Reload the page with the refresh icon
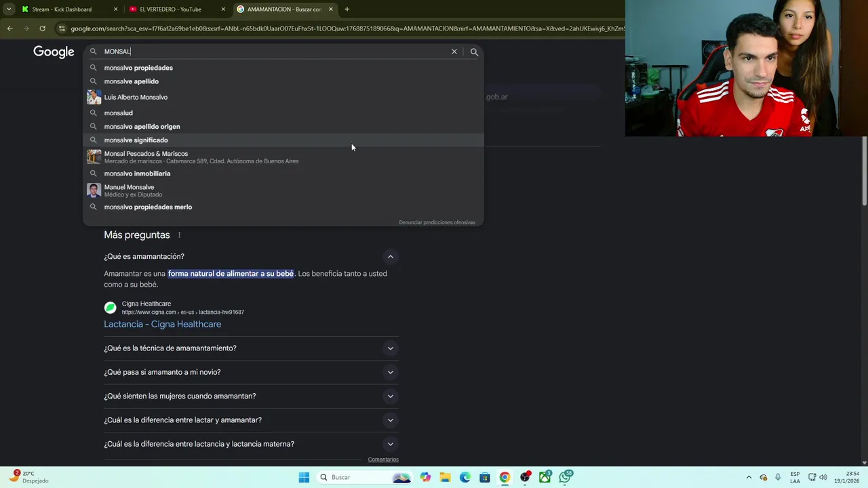Screen dimensions: 868x488 [42, 28]
